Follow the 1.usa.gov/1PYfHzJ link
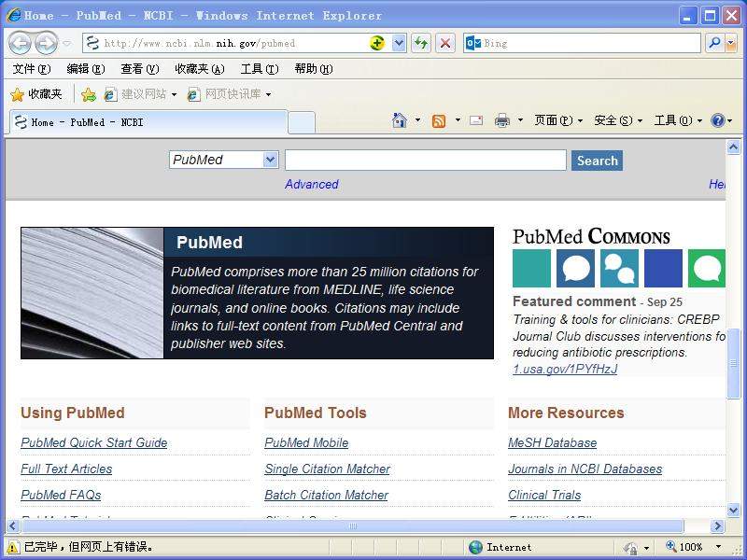This screenshot has width=747, height=560. 565,369
